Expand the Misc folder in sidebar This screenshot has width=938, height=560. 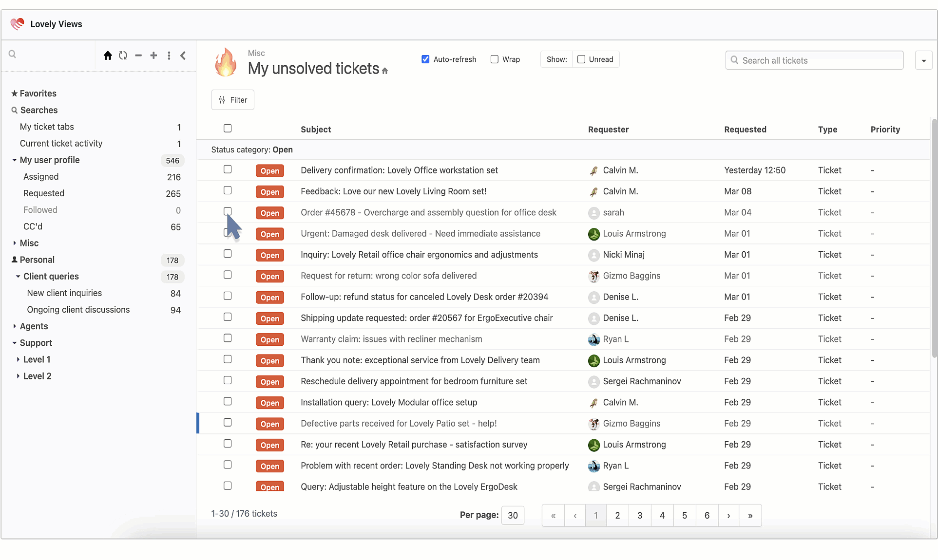coord(15,243)
